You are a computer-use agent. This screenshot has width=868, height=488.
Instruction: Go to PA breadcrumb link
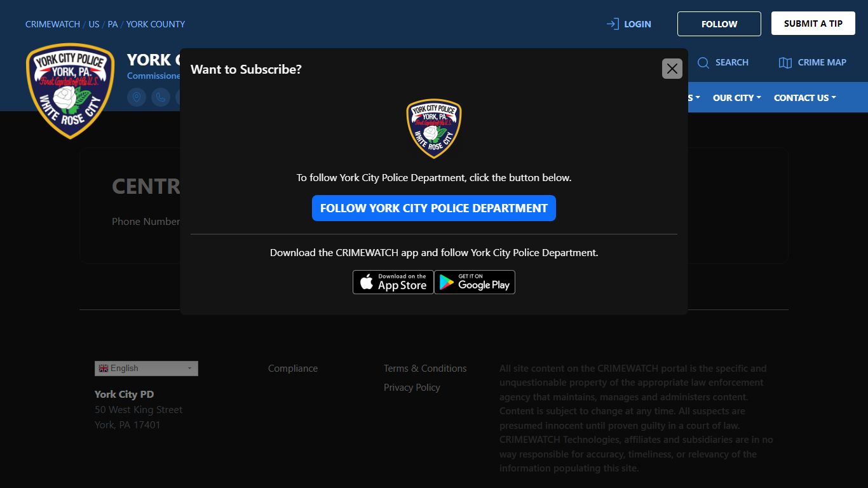[x=112, y=24]
